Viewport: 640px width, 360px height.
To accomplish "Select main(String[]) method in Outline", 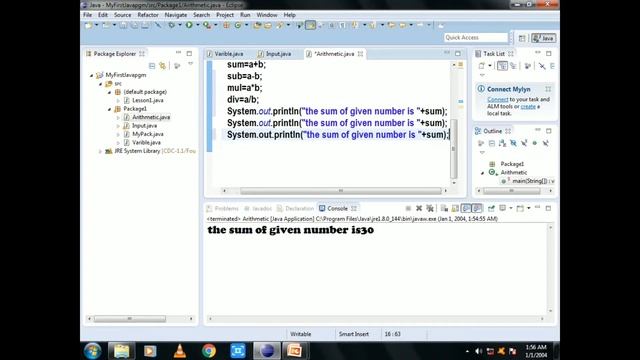I will [529, 181].
